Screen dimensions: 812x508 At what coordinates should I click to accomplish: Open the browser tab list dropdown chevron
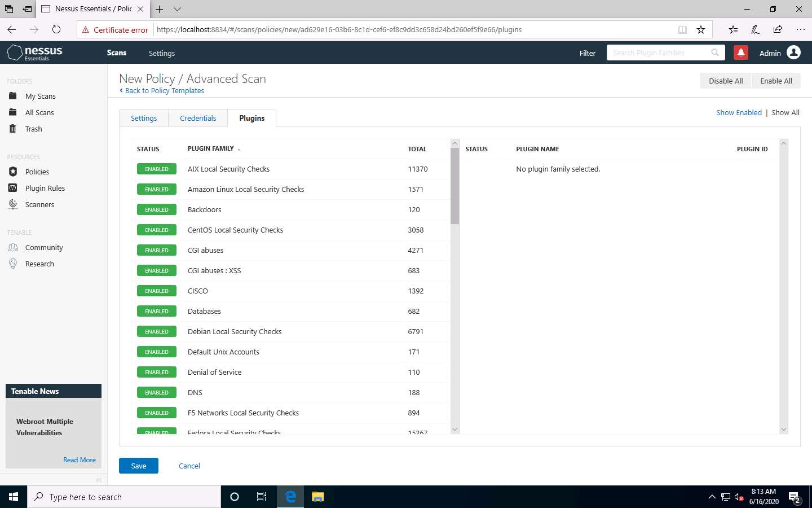point(177,9)
